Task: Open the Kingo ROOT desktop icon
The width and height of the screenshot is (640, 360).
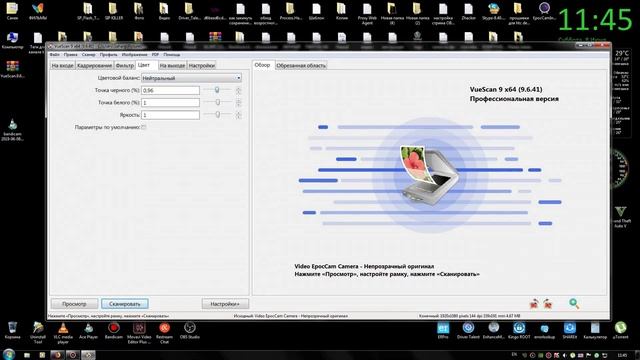Action: [519, 330]
